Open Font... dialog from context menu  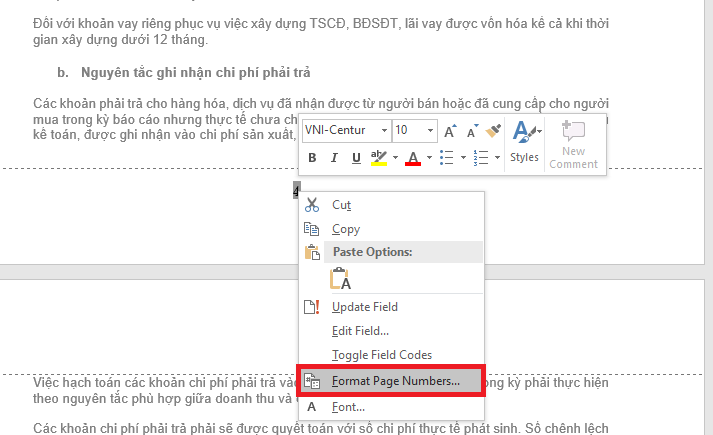[x=391, y=407]
